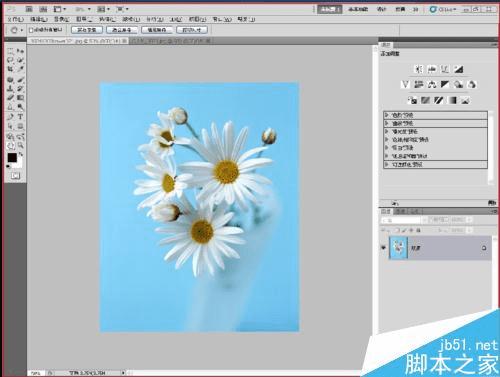Screen dimensions: 500x377
Task: Toggle lock image pixels brush icon
Action: click(404, 230)
